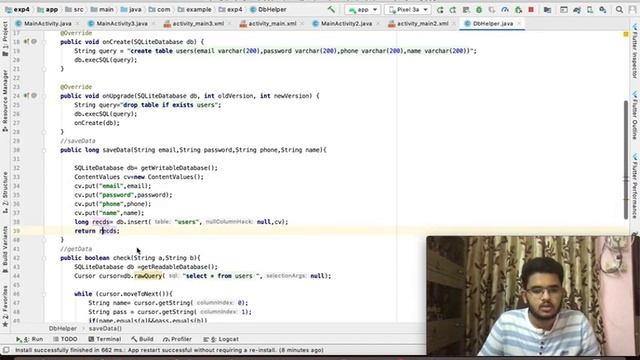Open the Profiler tool window
This screenshot has height=360, width=640.
click(177, 339)
